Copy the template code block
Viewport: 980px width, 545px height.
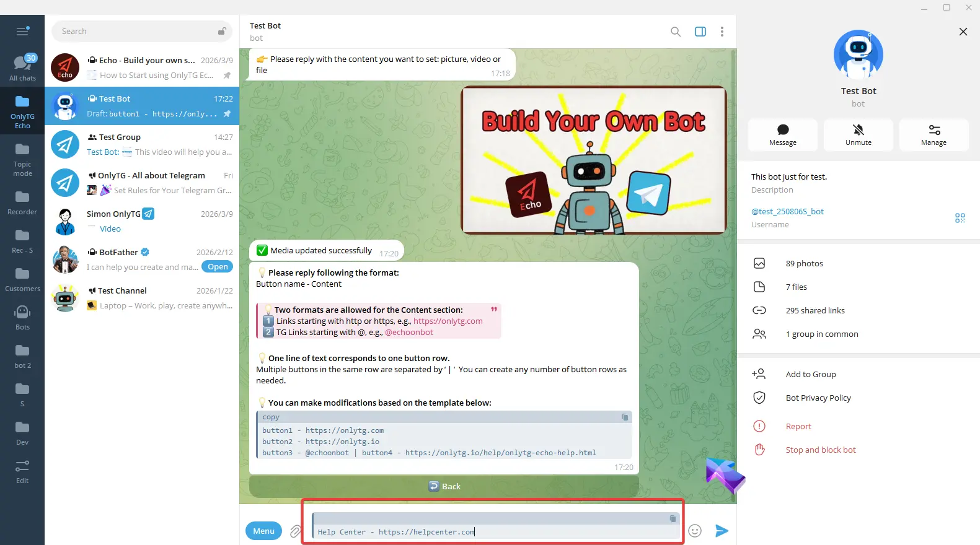click(x=625, y=417)
